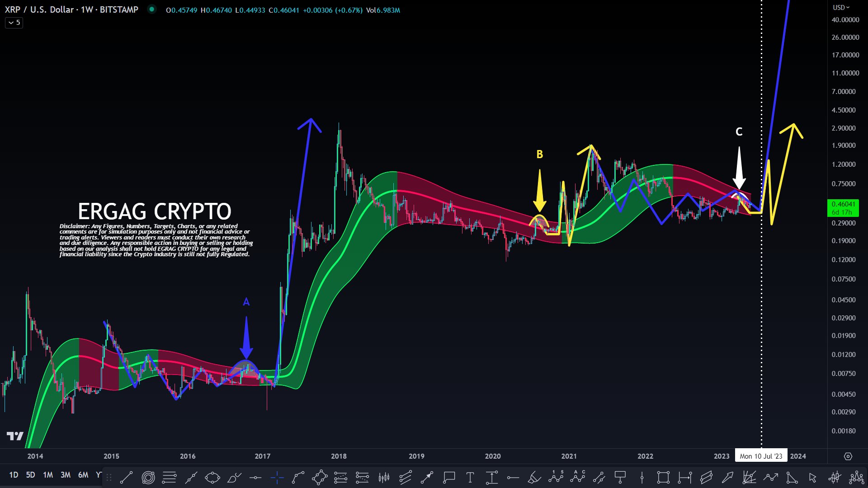The height and width of the screenshot is (488, 868).
Task: Select the Elliott 1-5 impulse wave tool
Action: pos(556,477)
